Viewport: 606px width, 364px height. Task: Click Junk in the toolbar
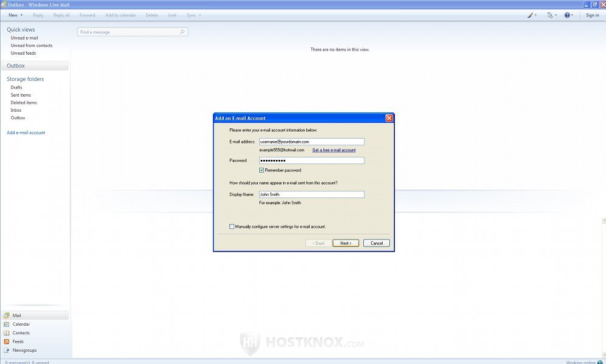(172, 15)
